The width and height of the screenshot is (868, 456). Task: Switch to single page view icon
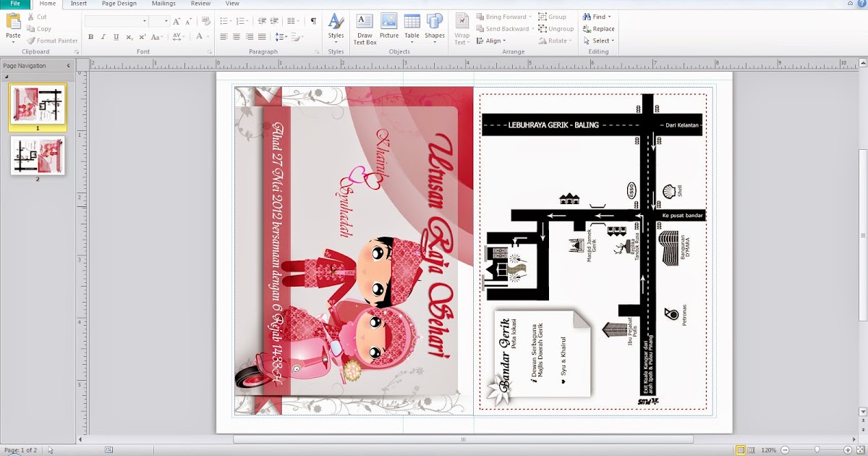coord(740,450)
